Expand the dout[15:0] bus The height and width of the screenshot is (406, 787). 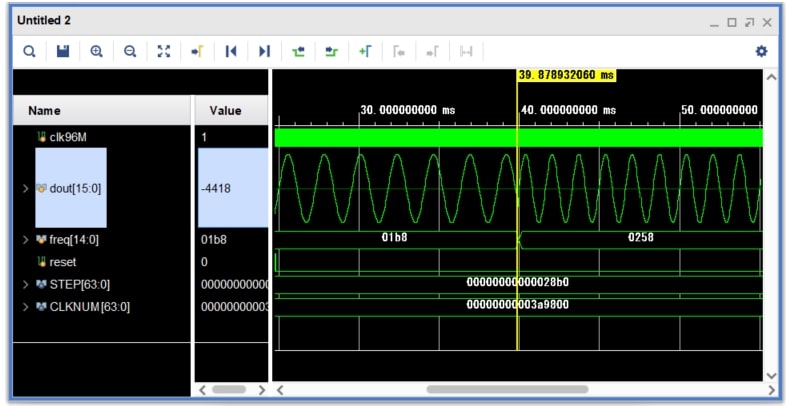[x=25, y=189]
